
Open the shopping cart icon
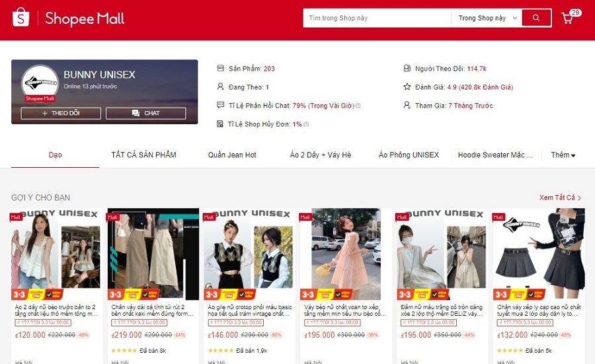[567, 18]
